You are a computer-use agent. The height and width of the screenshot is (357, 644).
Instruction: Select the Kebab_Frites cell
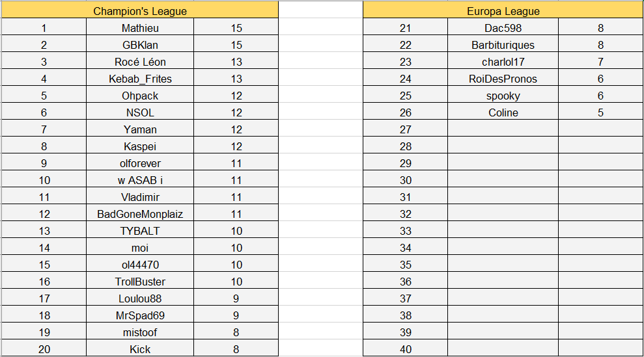[140, 79]
